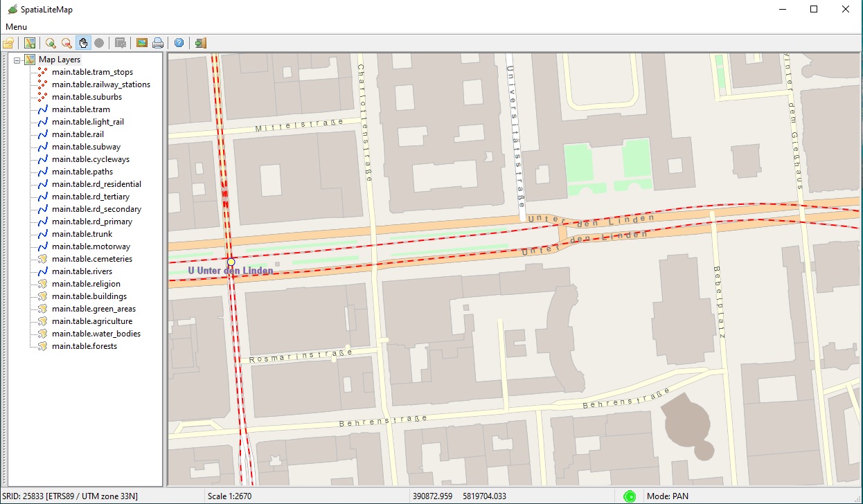
Task: Select layer main.table.trunk
Action: tap(82, 234)
